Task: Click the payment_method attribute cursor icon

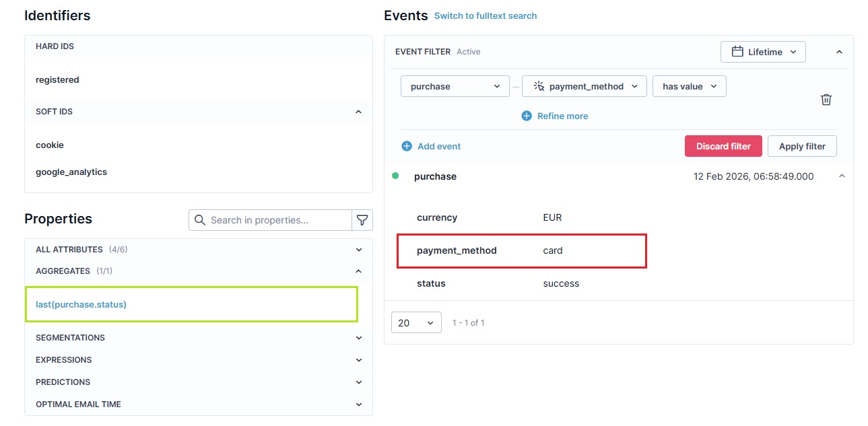Action: click(x=539, y=86)
